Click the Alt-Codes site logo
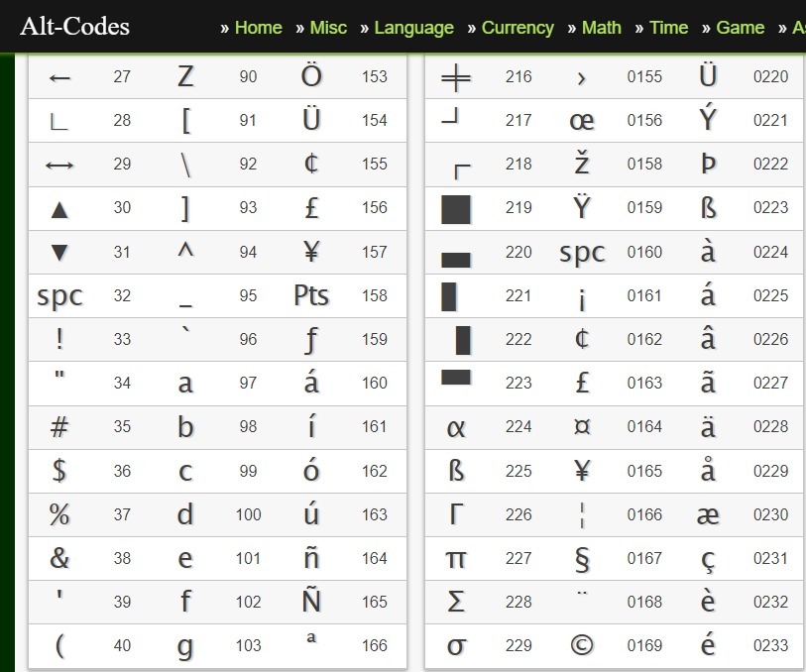This screenshot has width=806, height=672. (x=74, y=27)
